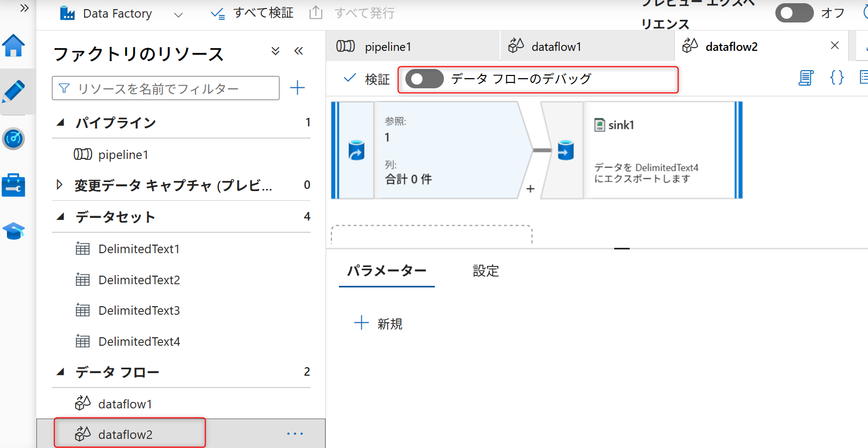Expand all resources double-chevron down icon
Screen dimensions: 868x448
click(x=275, y=51)
